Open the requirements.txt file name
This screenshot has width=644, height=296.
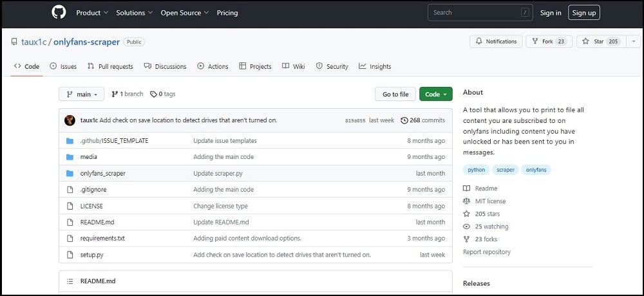[x=102, y=238]
